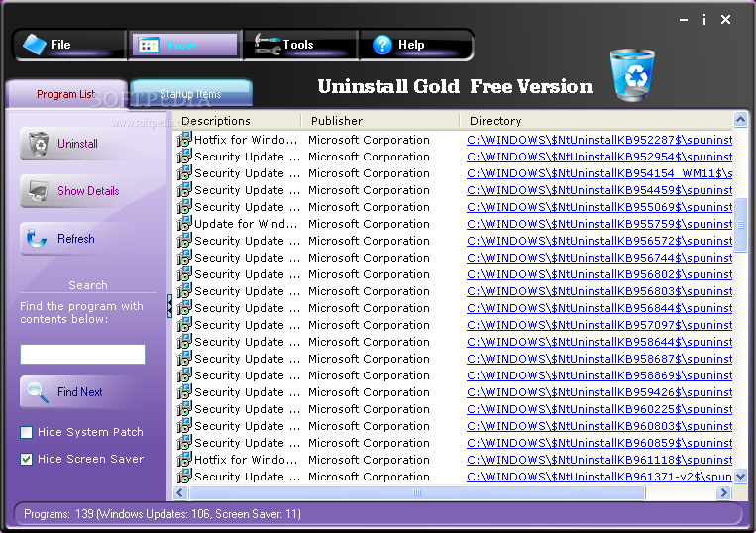Screen dimensions: 756x533
Task: Click the magnifier icon on Find Next
Action: pyautogui.click(x=38, y=392)
